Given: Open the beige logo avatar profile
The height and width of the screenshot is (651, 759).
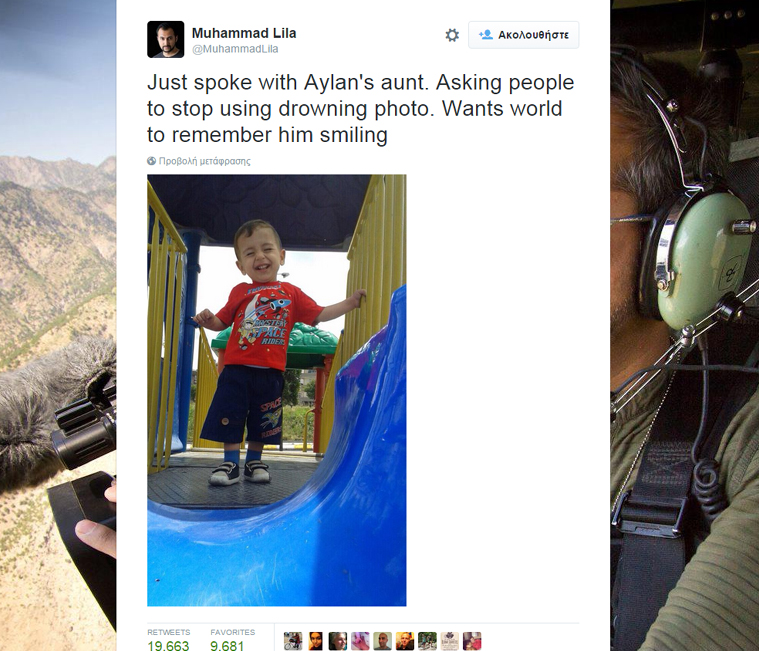Looking at the screenshot, I should point(450,641).
